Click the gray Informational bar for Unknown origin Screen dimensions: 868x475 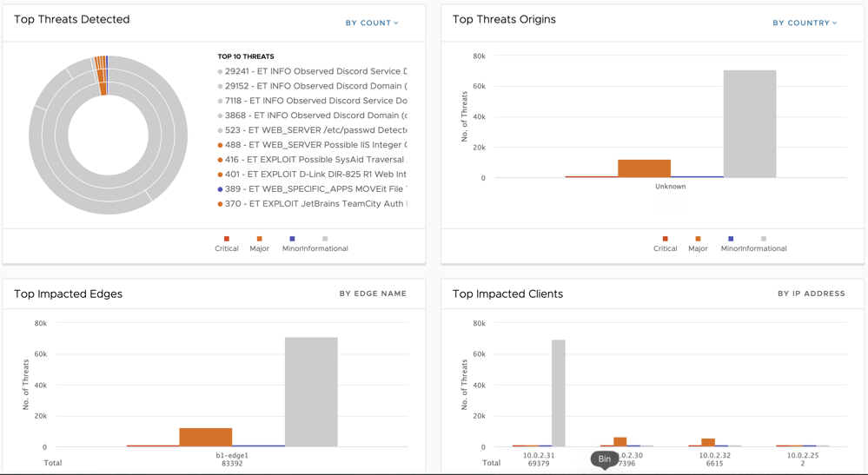(750, 124)
